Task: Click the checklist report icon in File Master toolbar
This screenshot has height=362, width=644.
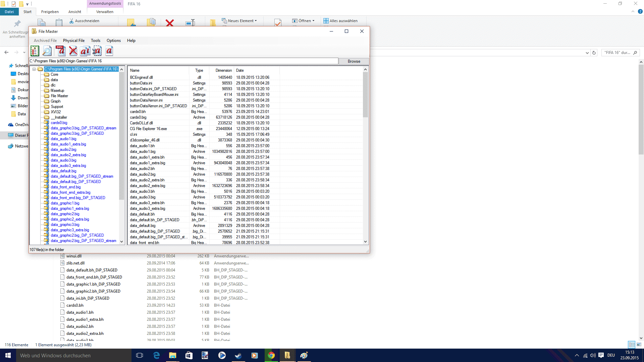Action: [35, 51]
